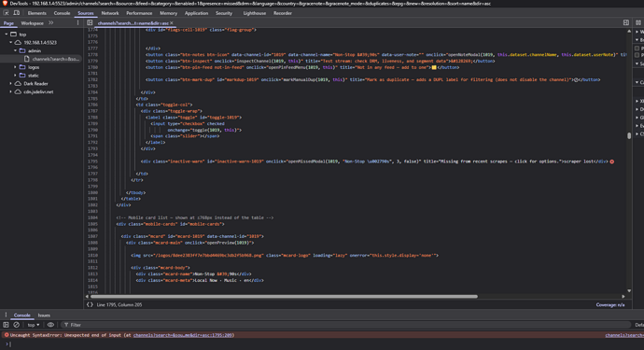Viewport: 644px width, 350px height.
Task: Collapse the admin folder arrow
Action: [x=16, y=50]
